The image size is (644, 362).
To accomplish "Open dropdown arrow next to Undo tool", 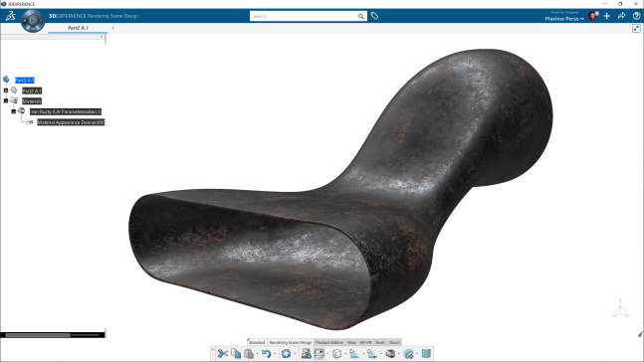I will point(275,354).
